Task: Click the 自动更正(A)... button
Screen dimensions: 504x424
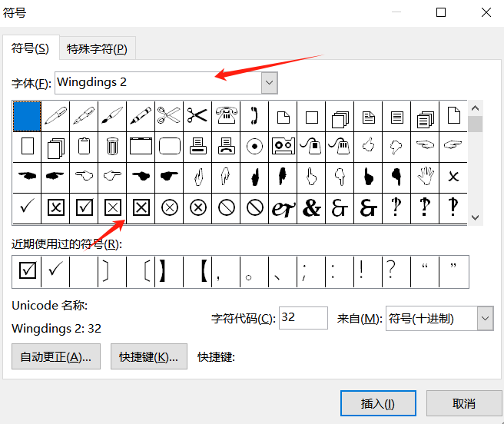Action: [x=56, y=356]
